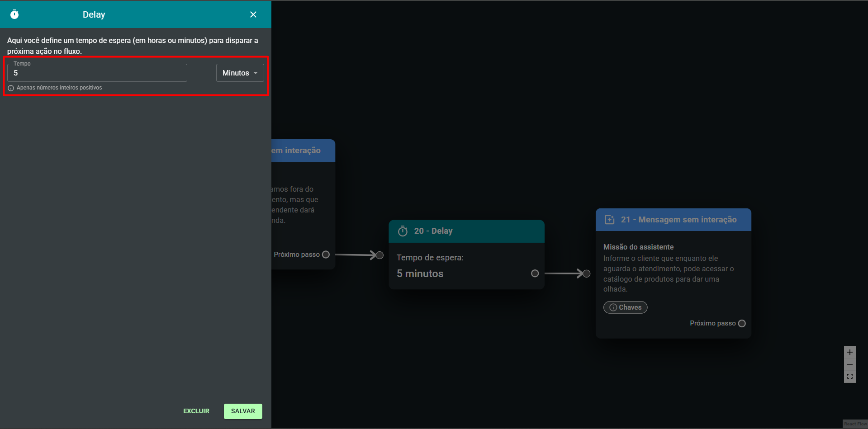Click the info icon beside the integer-only hint
Image resolution: width=868 pixels, height=429 pixels.
[11, 88]
